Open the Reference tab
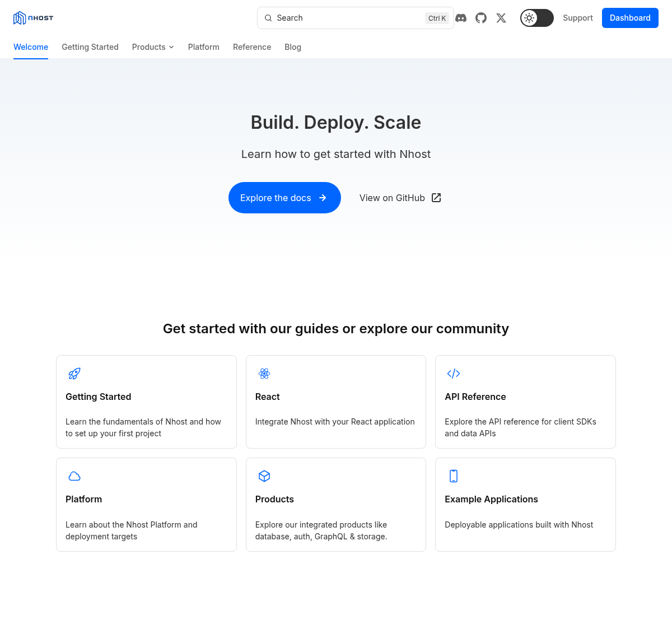672x634 pixels. [252, 47]
